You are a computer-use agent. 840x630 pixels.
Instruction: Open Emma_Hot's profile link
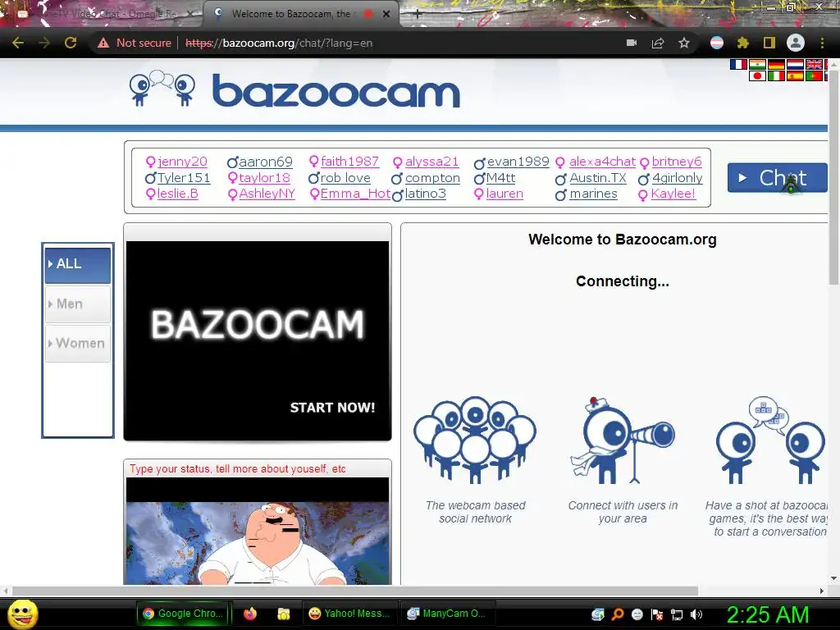pos(355,194)
